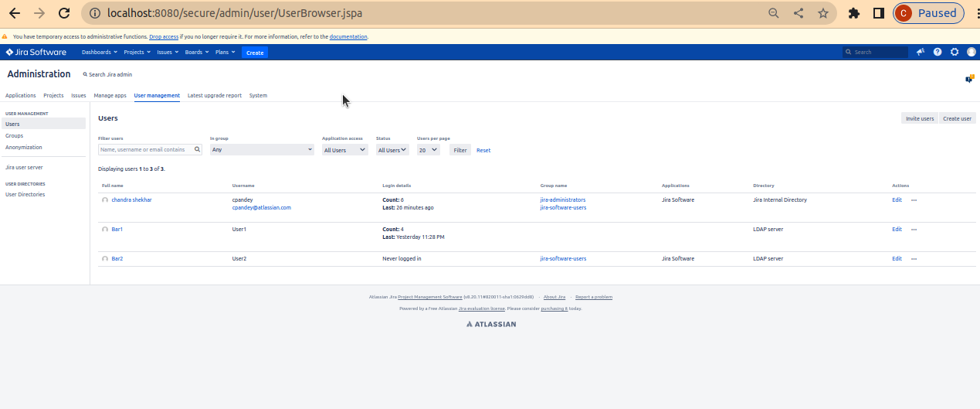The width and height of the screenshot is (980, 409).
Task: Expand the Dashboards menu
Action: 100,53
